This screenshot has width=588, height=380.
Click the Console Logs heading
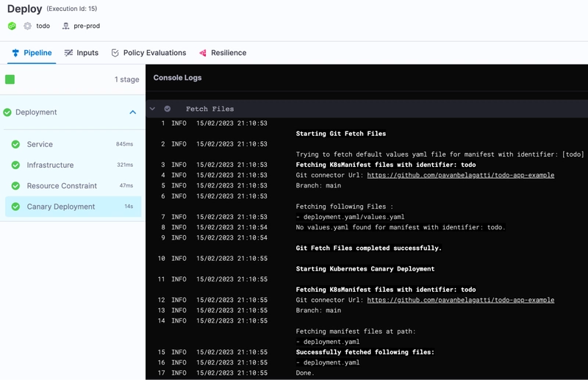coord(177,78)
